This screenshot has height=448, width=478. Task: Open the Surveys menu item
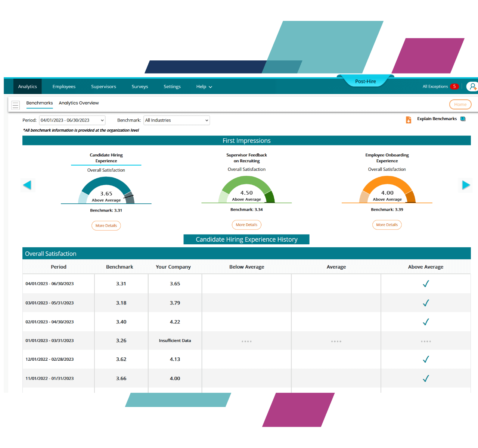coord(140,87)
